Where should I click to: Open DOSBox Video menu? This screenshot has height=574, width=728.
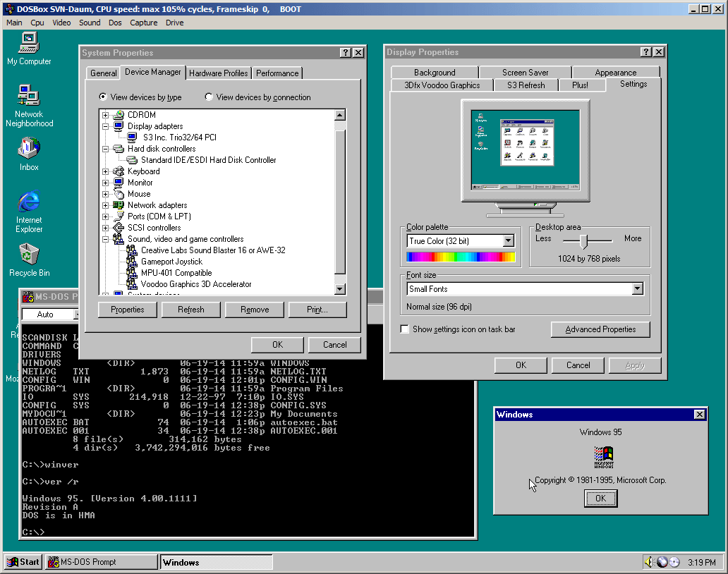(x=61, y=23)
